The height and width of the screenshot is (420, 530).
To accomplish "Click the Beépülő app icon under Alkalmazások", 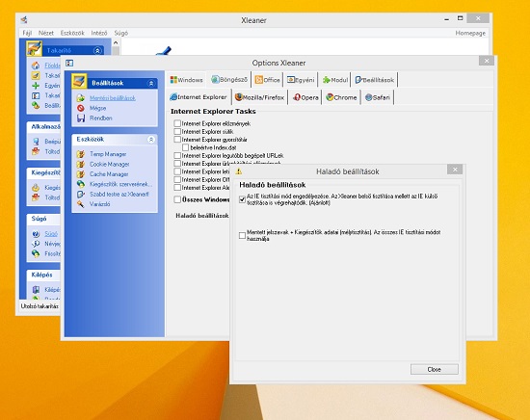I will click(x=36, y=142).
